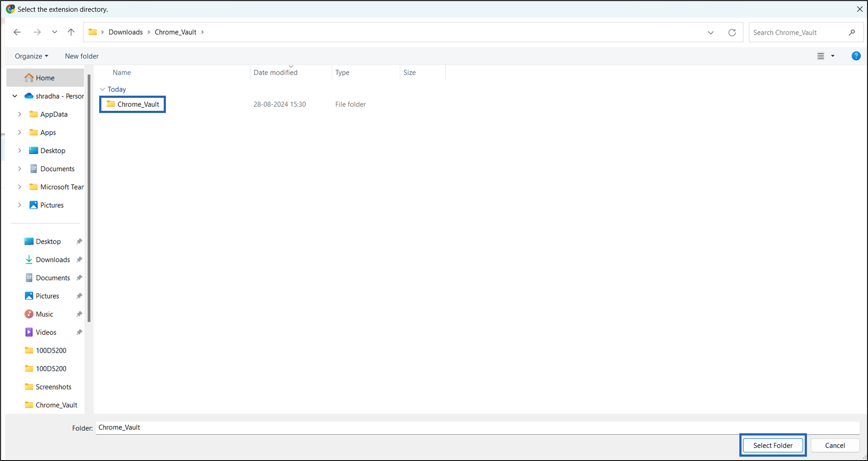Image resolution: width=868 pixels, height=461 pixels.
Task: Open the address bar history dropdown
Action: point(711,32)
